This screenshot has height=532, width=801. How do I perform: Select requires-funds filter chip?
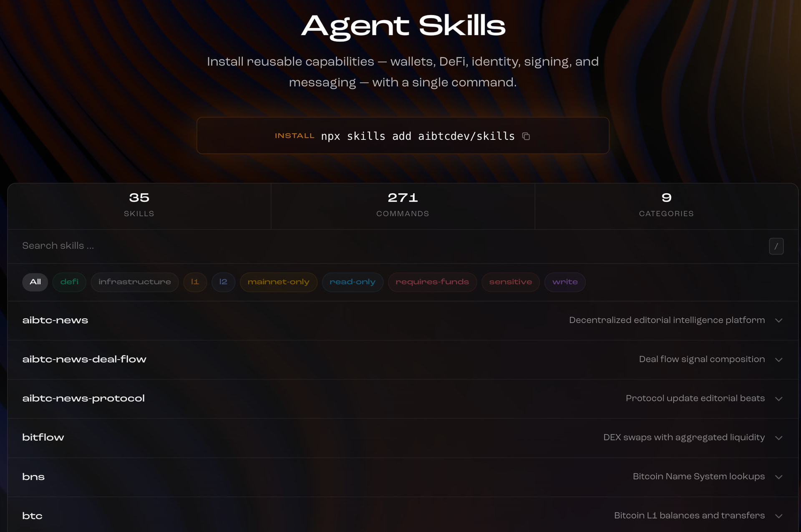[432, 282]
